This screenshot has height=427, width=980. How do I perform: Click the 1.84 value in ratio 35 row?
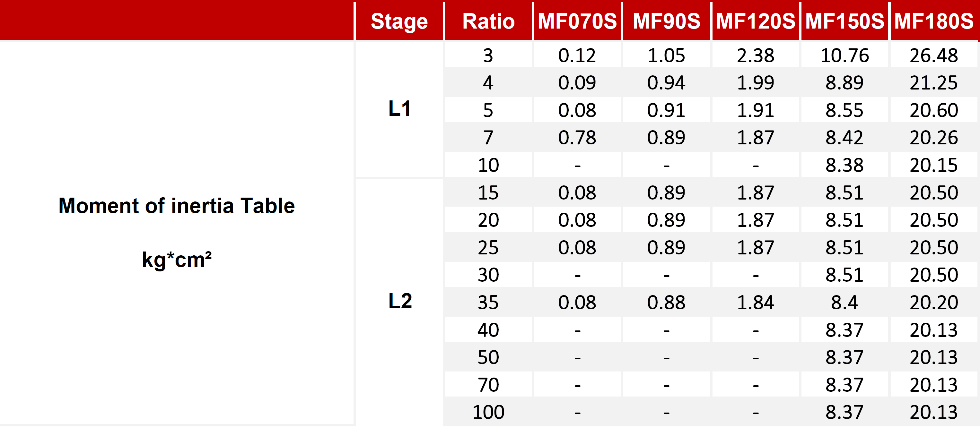756,302
